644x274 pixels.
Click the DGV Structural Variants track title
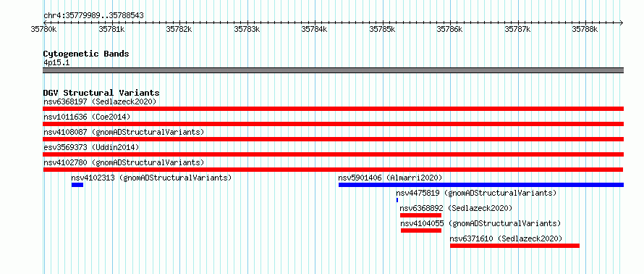pyautogui.click(x=101, y=93)
